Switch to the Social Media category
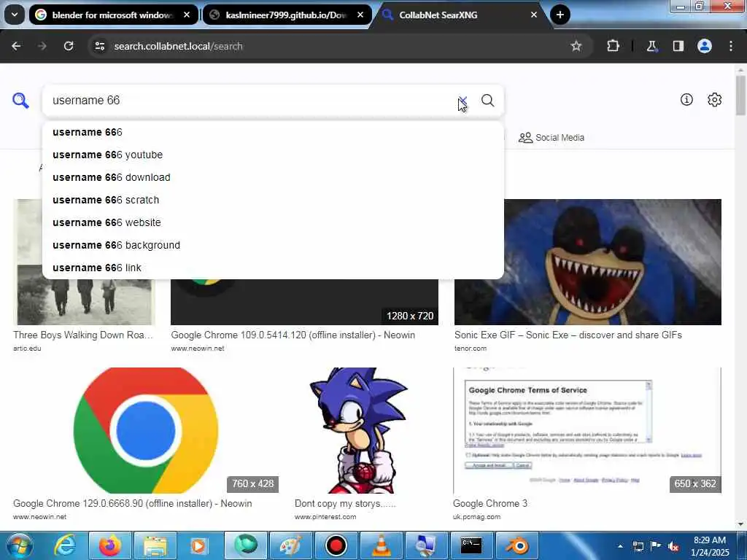This screenshot has width=747, height=560. point(551,138)
